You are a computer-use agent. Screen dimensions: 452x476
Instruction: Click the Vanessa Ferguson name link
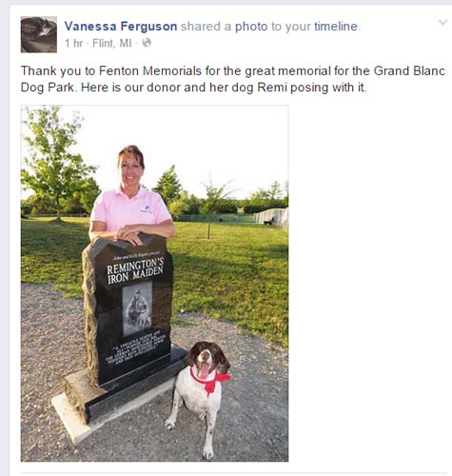tap(121, 27)
